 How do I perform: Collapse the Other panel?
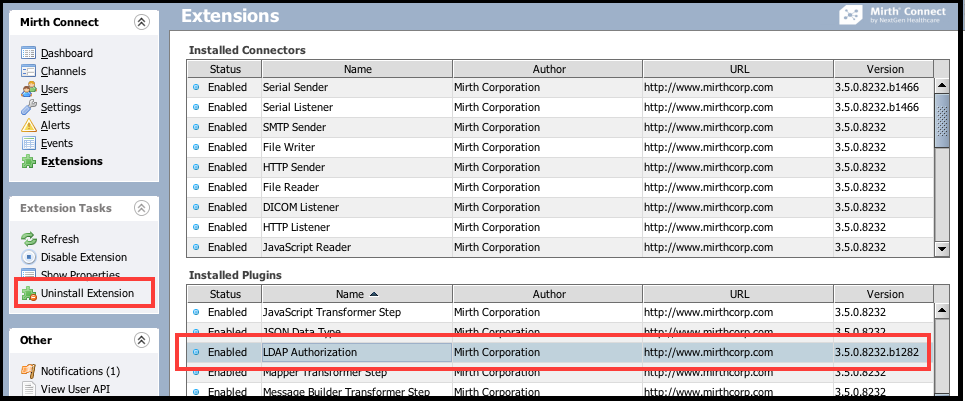coord(142,340)
